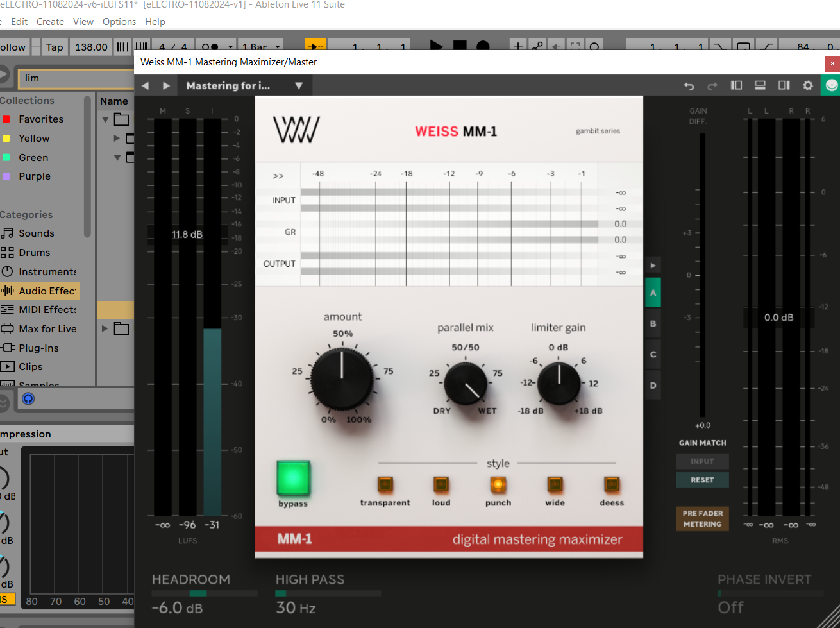This screenshot has width=840, height=628.
Task: Click the limiter gain knob
Action: (x=559, y=384)
